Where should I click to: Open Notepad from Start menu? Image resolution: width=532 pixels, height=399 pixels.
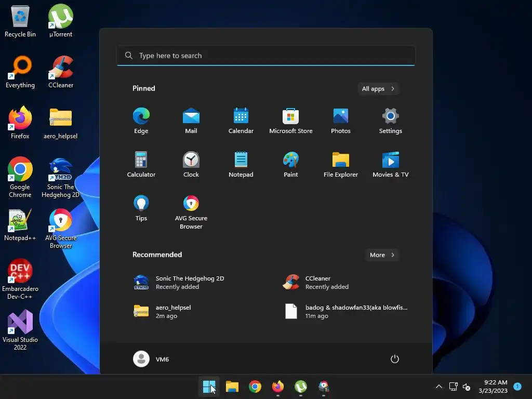tap(241, 165)
